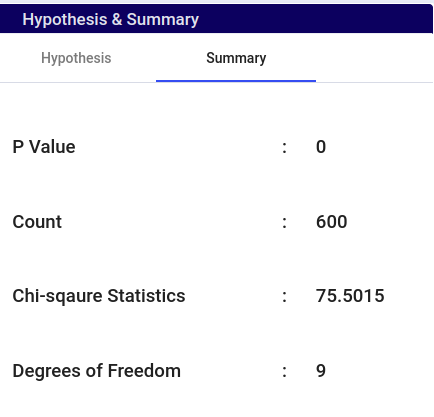This screenshot has width=434, height=417.
Task: Click the Chi-square value 75.5015
Action: [x=350, y=296]
